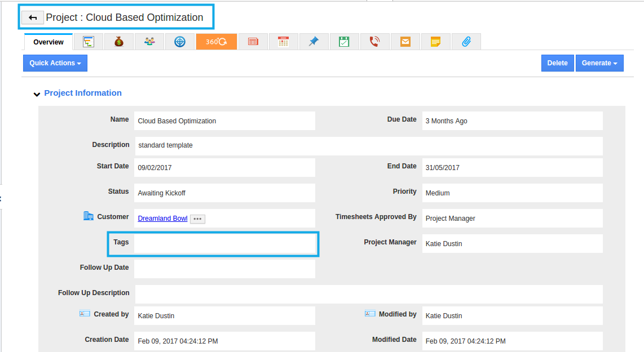Open the red news feed tab
The height and width of the screenshot is (352, 644).
pos(253,42)
